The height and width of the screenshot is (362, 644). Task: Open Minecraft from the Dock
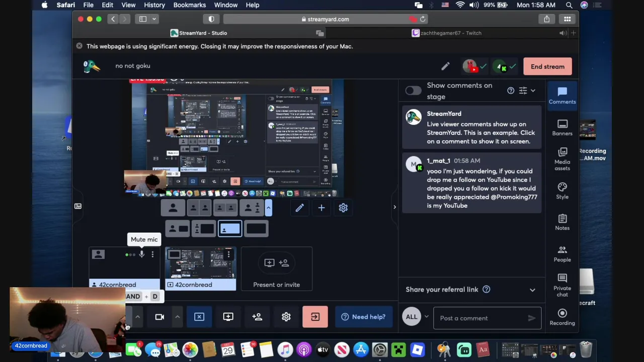click(398, 349)
